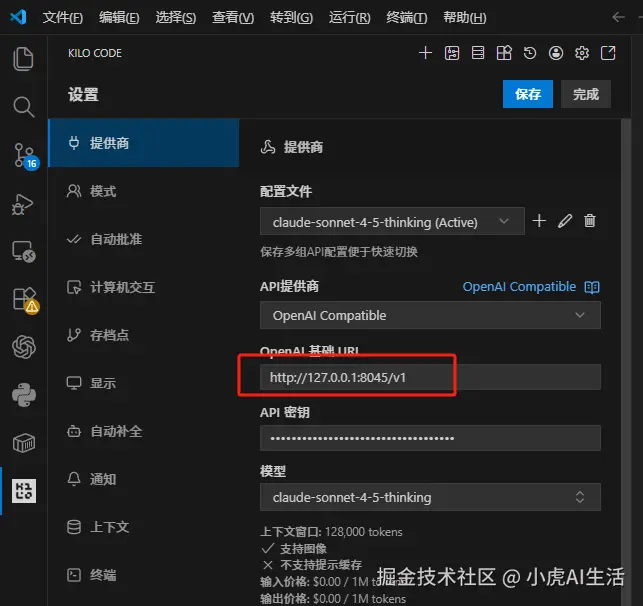Open the MCP servers toolbar icon
This screenshot has width=643, height=606.
pos(478,53)
